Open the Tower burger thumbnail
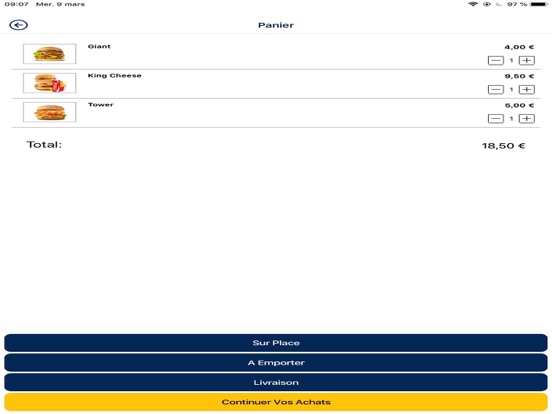552x414 pixels. click(50, 112)
